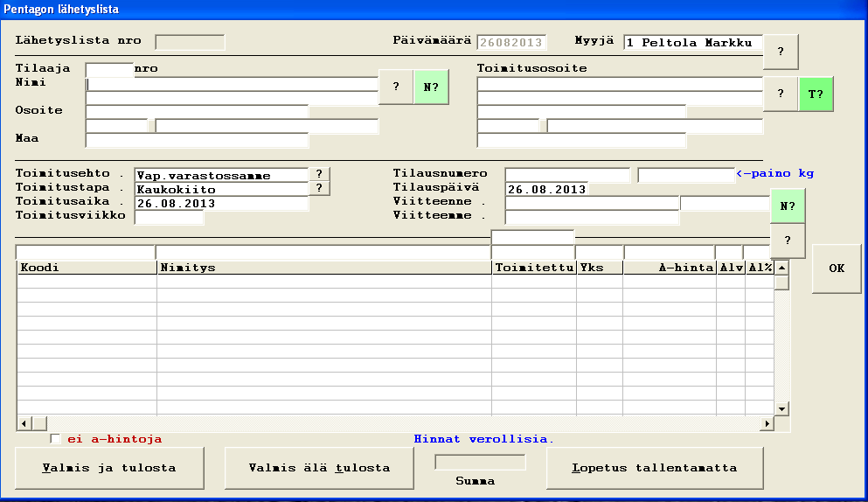This screenshot has width=868, height=502.
Task: Click the ? button right of Nimi field
Action: [396, 87]
